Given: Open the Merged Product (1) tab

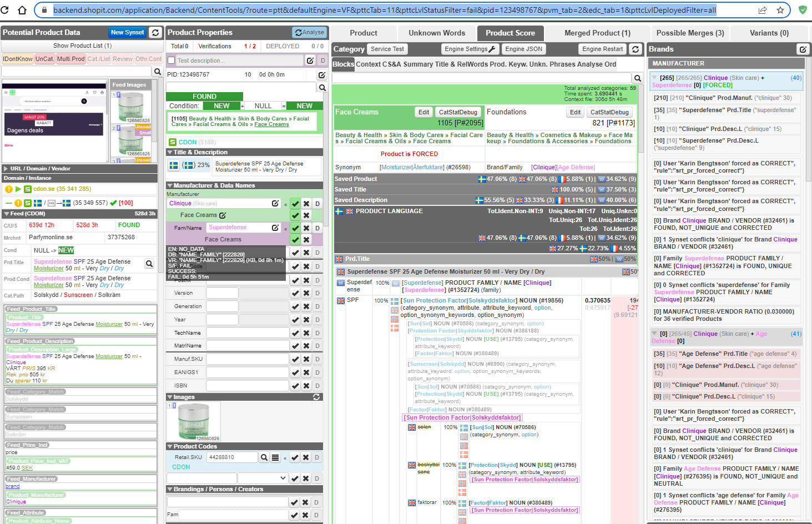Looking at the screenshot, I should (597, 33).
